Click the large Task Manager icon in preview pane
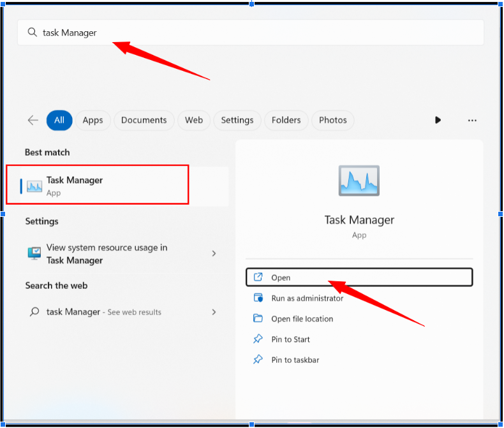The width and height of the screenshot is (504, 428). pyautogui.click(x=359, y=181)
